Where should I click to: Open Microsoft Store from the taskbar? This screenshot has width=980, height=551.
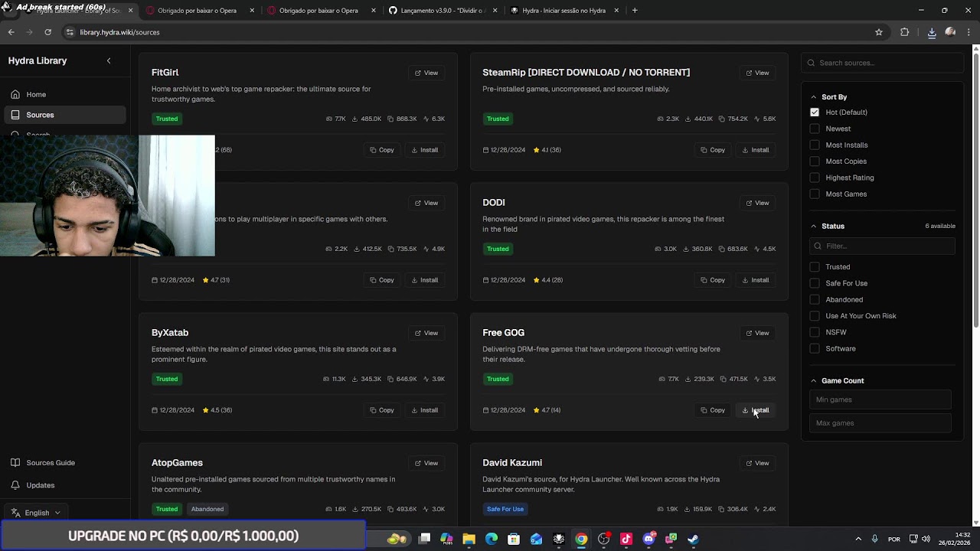pyautogui.click(x=514, y=539)
